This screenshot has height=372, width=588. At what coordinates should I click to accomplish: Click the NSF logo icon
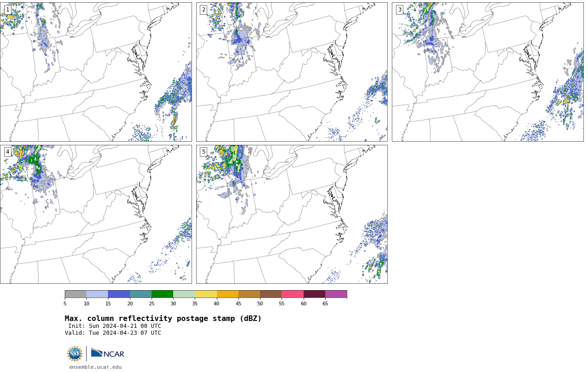coord(75,354)
